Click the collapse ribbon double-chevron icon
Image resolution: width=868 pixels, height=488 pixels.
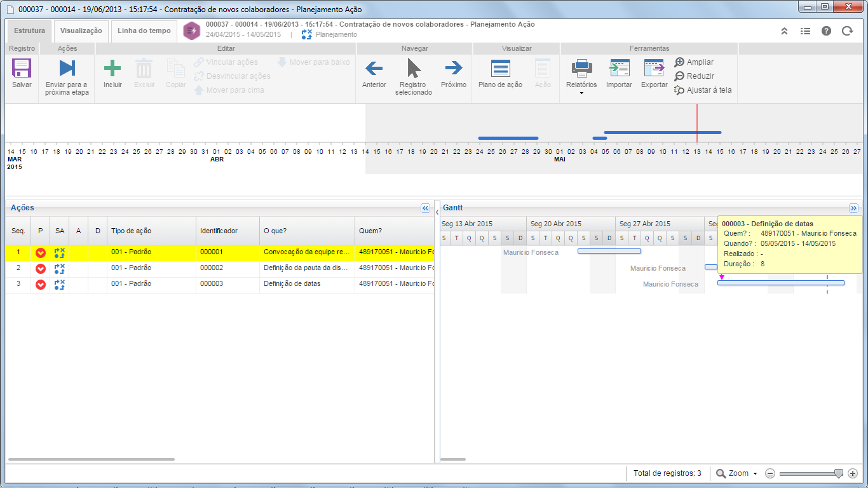(785, 30)
